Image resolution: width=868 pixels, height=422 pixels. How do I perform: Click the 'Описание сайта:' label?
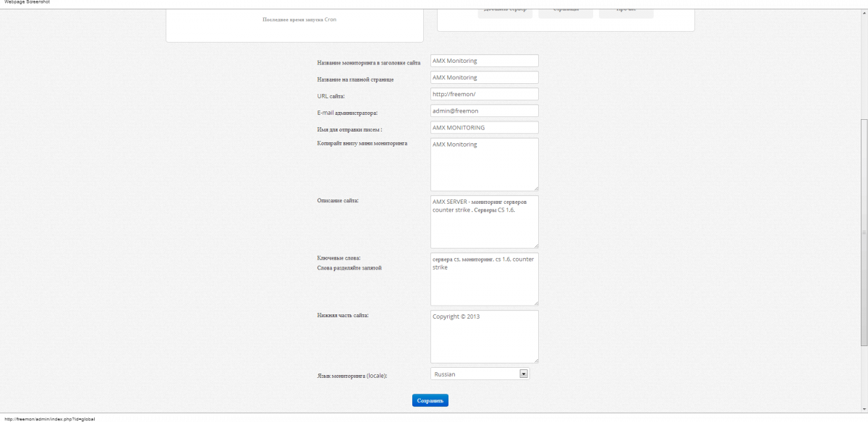tap(338, 200)
